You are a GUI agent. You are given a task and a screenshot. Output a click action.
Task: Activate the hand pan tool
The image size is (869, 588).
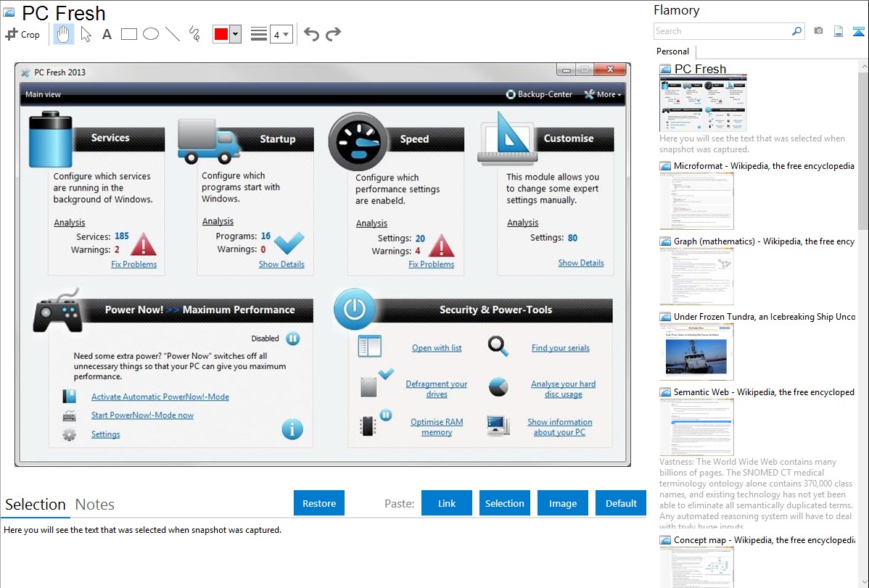(x=64, y=34)
